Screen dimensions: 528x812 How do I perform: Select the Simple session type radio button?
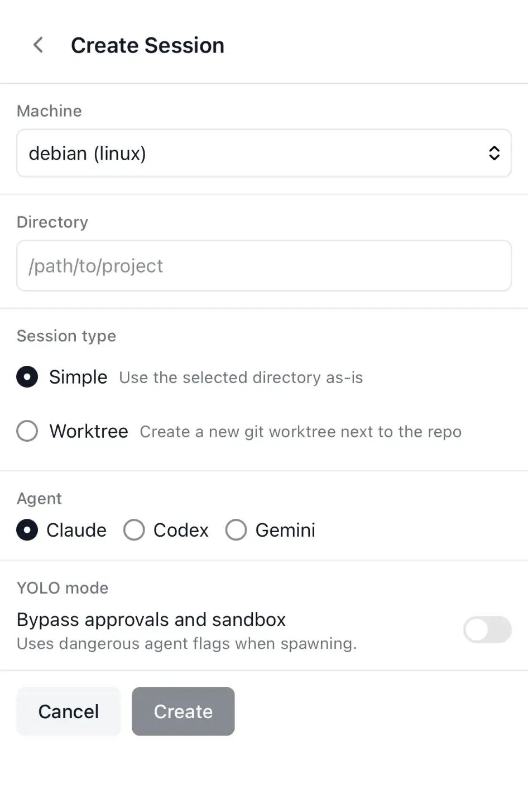point(27,377)
